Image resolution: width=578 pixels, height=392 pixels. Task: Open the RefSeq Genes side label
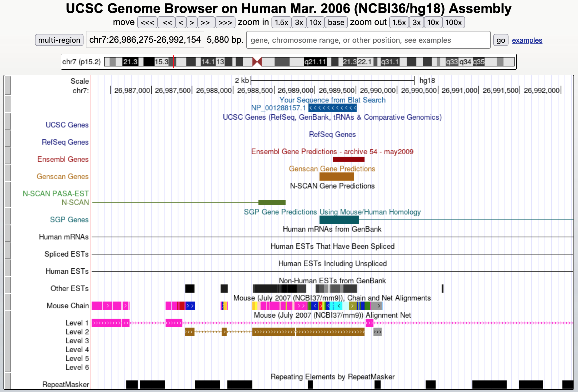[65, 142]
